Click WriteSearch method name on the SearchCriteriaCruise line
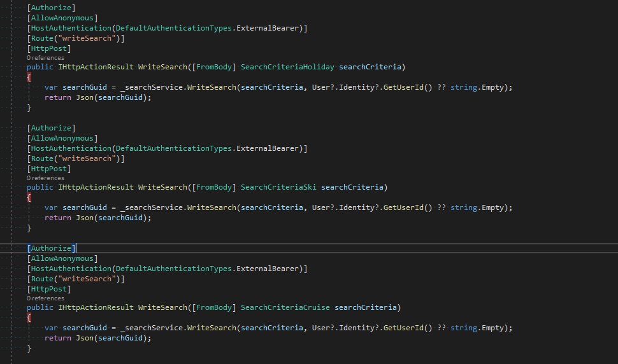The height and width of the screenshot is (364, 618). [x=162, y=307]
